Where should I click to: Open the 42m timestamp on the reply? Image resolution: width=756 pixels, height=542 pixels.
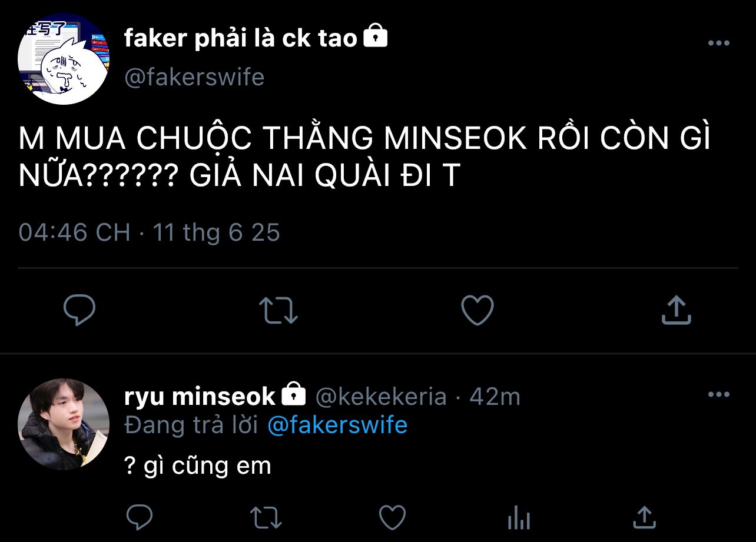pos(495,397)
